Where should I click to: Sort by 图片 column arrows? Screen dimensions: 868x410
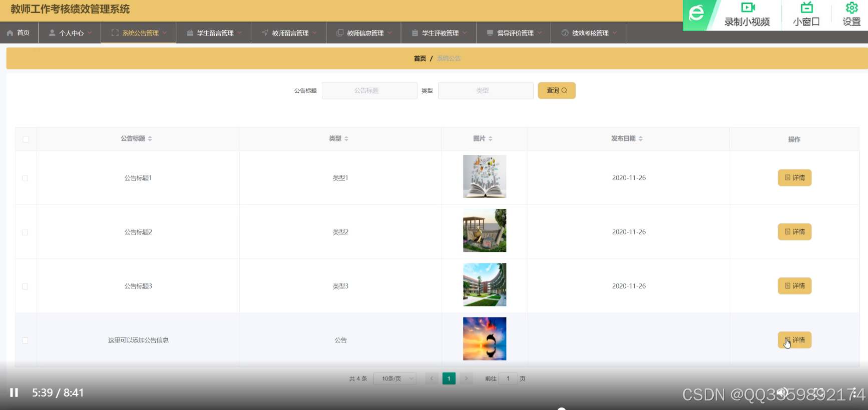[490, 138]
